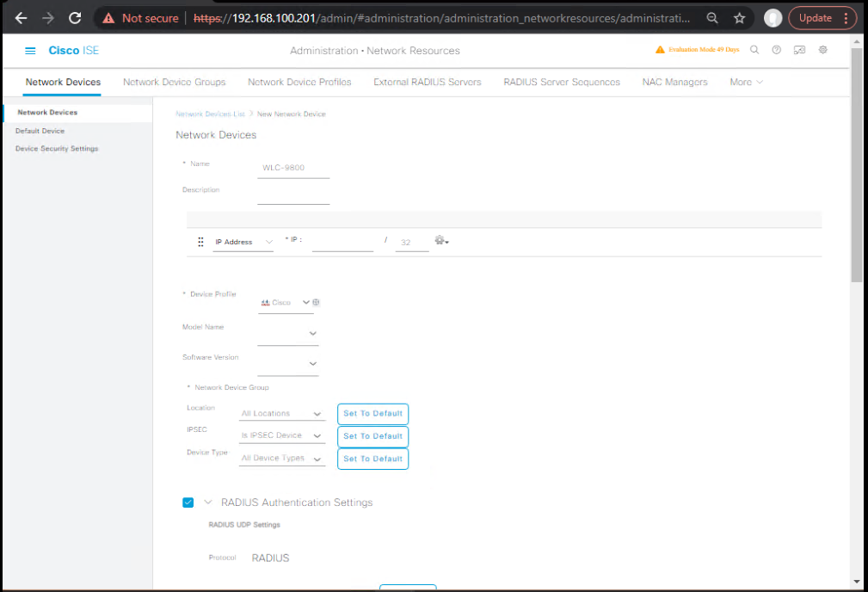Open the IP Address type dropdown
868x592 pixels.
pos(243,242)
